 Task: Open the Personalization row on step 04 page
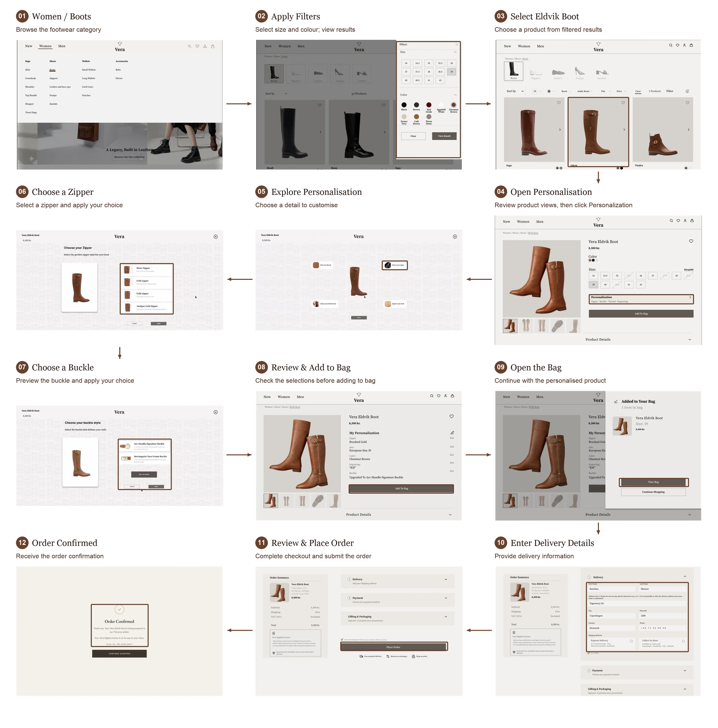(x=641, y=299)
